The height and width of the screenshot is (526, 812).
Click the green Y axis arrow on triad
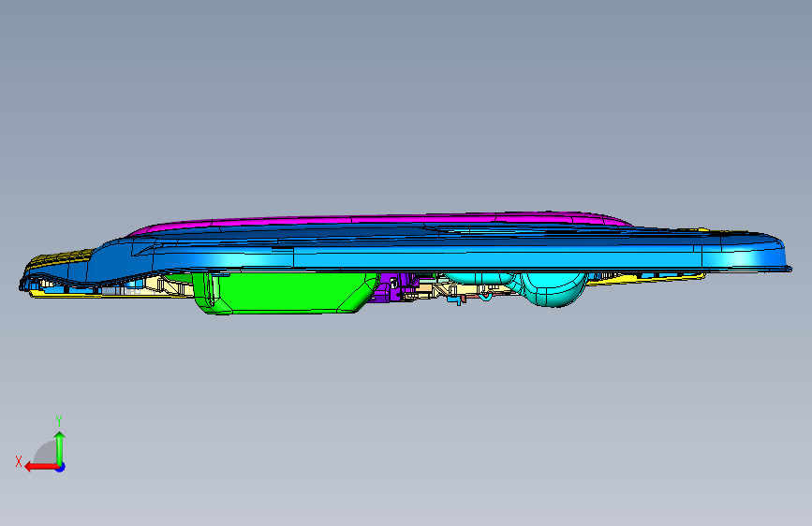pos(60,447)
